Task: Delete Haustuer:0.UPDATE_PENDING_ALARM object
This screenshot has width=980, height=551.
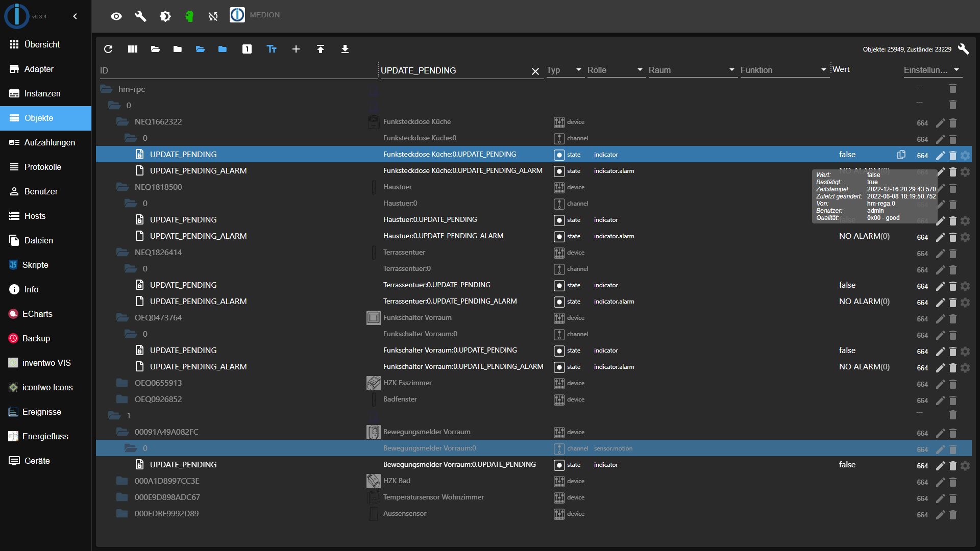Action: 952,237
